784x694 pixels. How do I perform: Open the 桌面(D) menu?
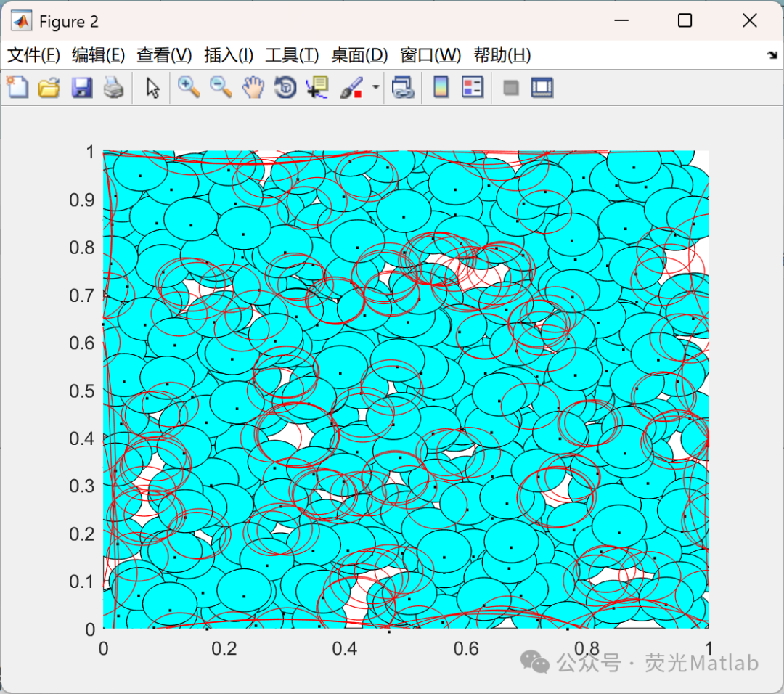pyautogui.click(x=359, y=54)
